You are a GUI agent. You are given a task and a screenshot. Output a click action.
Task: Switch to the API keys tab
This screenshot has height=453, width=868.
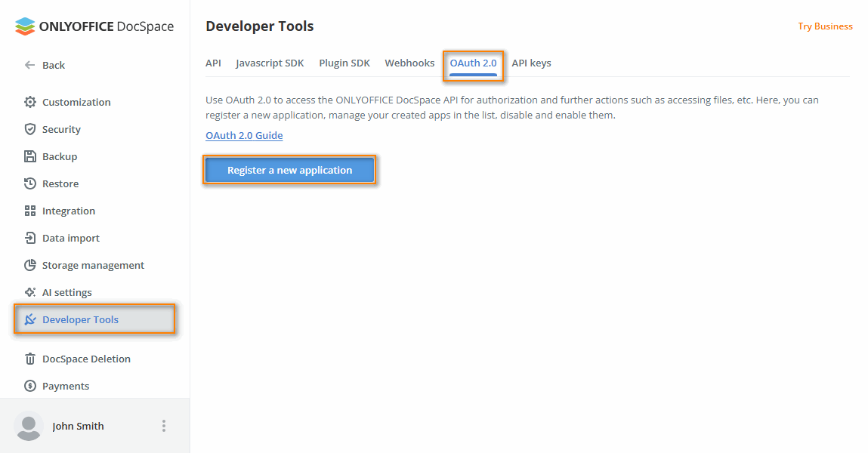[531, 63]
